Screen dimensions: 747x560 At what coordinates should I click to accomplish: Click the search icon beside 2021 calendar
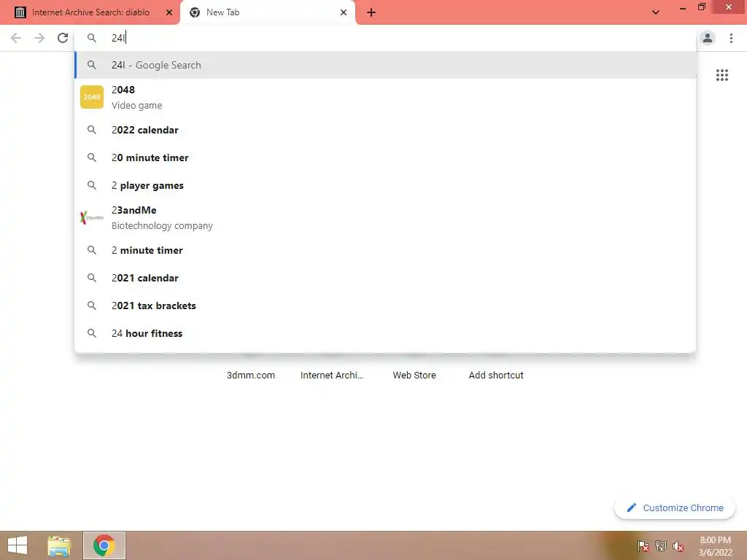click(92, 278)
